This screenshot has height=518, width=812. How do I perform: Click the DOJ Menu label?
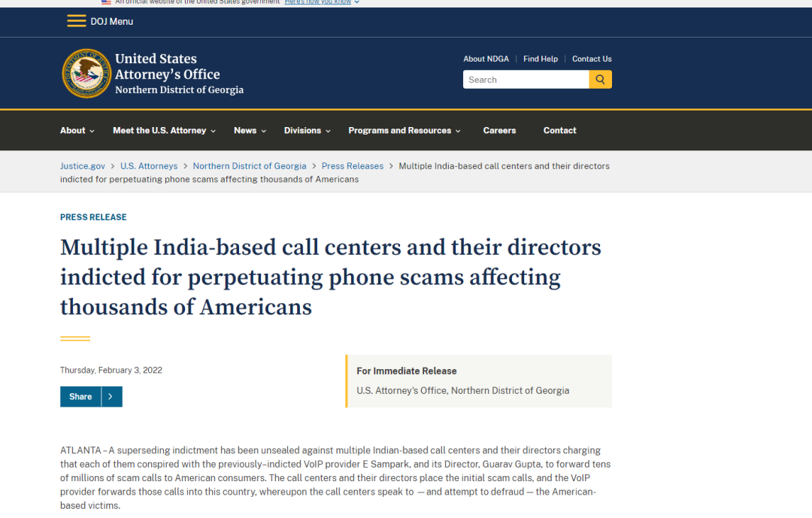coord(112,22)
